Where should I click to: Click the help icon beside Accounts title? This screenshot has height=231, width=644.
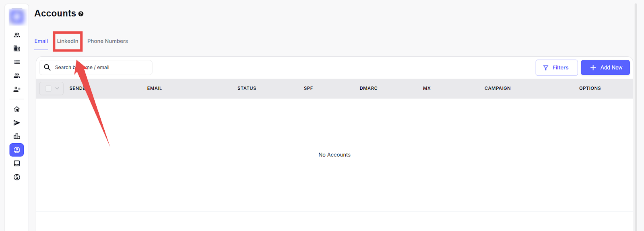(x=81, y=14)
